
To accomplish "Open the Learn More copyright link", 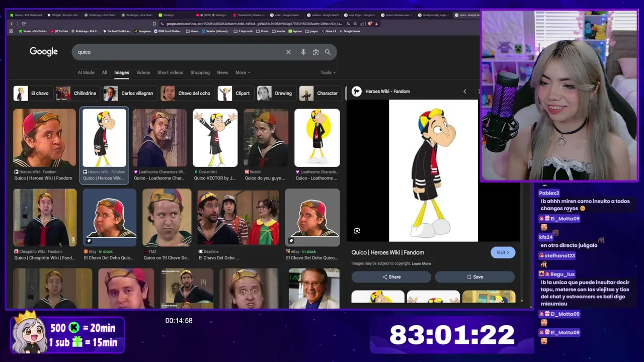I will pos(421,263).
